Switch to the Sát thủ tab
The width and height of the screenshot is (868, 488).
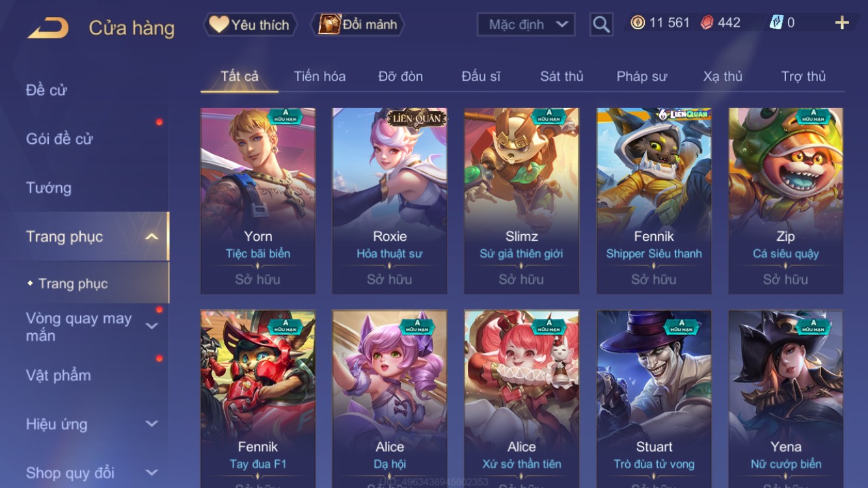point(562,76)
